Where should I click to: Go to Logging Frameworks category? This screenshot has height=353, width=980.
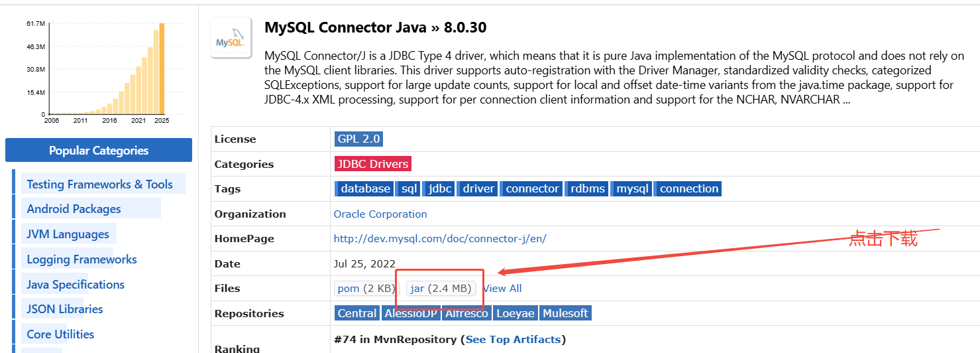coord(82,259)
